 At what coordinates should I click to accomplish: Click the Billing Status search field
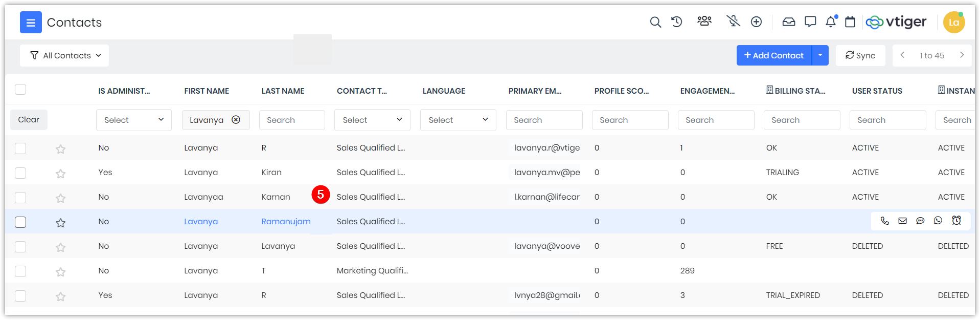pyautogui.click(x=802, y=120)
